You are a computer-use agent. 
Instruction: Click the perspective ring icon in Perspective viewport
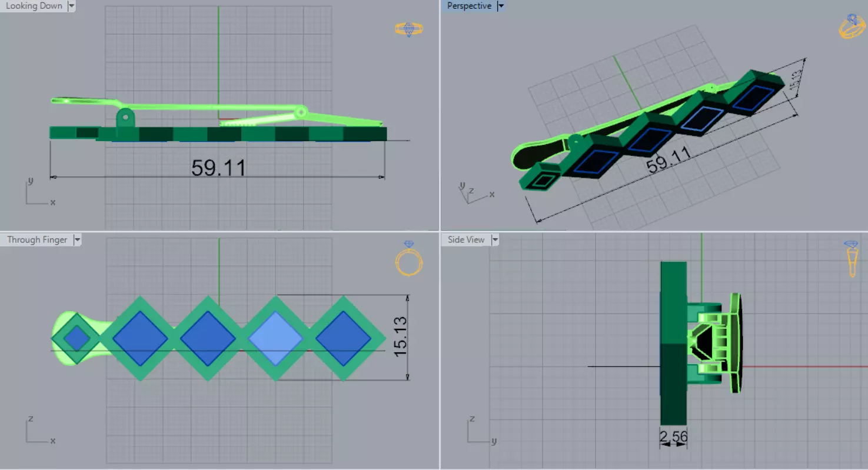[x=852, y=26]
